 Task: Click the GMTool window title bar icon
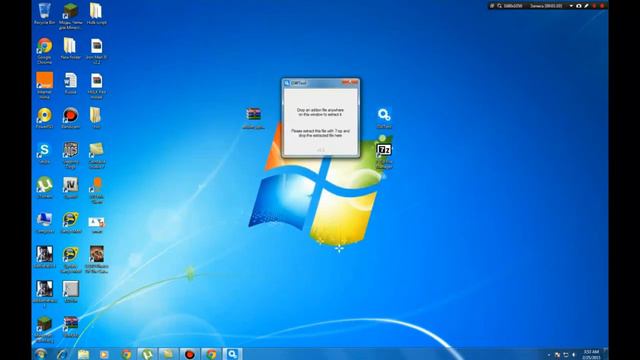coord(287,83)
